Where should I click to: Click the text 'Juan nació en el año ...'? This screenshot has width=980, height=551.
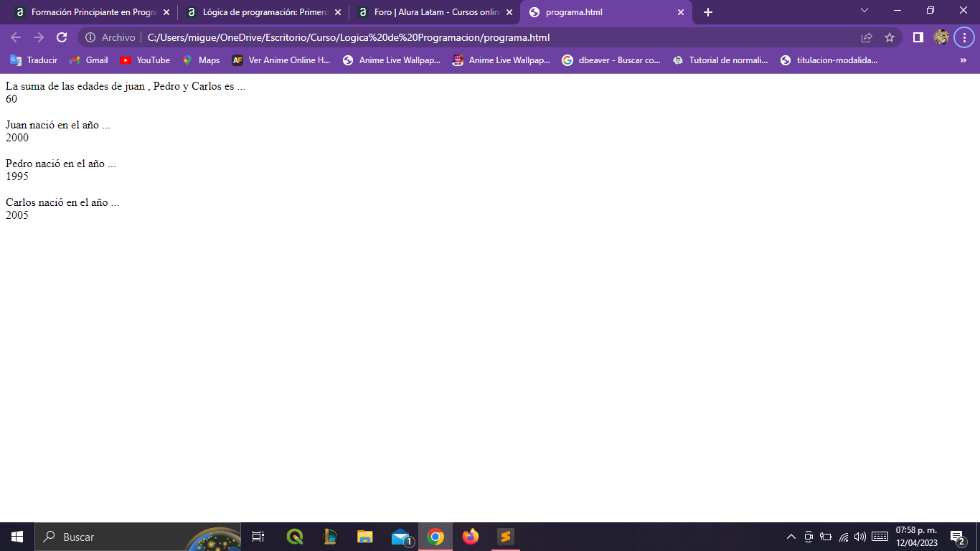[58, 125]
